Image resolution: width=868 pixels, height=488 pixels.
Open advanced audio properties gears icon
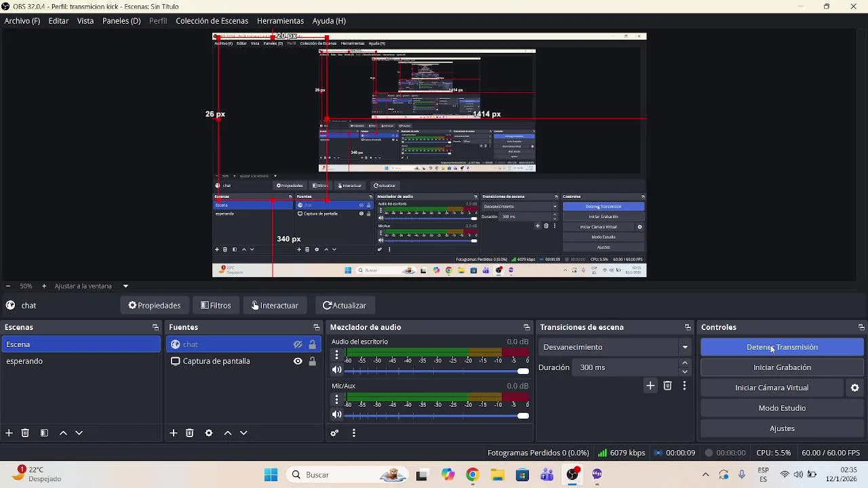334,433
